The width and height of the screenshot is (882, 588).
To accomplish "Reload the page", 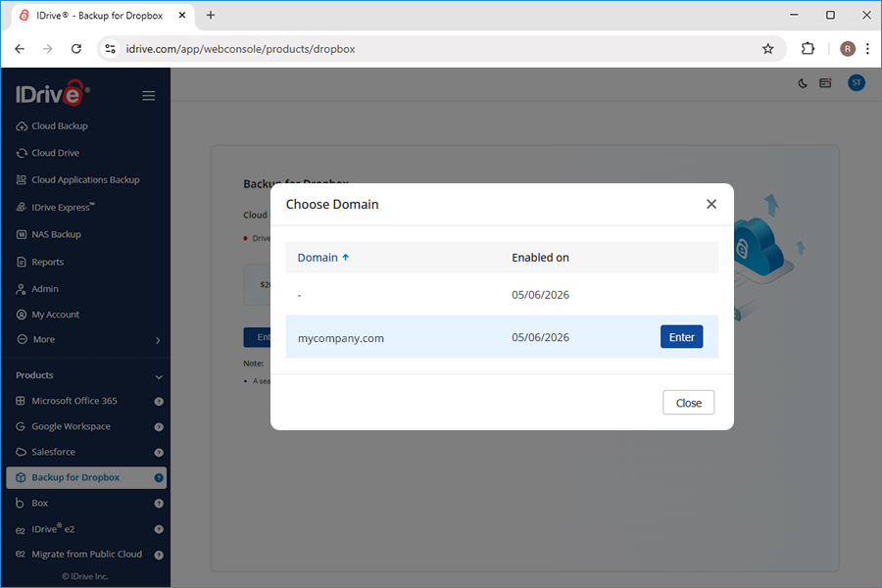I will tap(76, 49).
